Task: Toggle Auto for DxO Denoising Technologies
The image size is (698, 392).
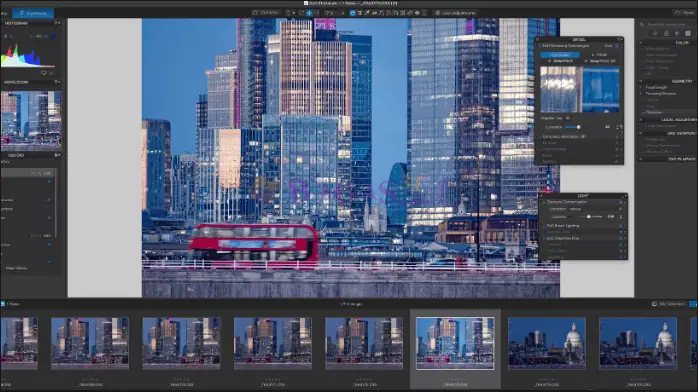Action: (617, 46)
